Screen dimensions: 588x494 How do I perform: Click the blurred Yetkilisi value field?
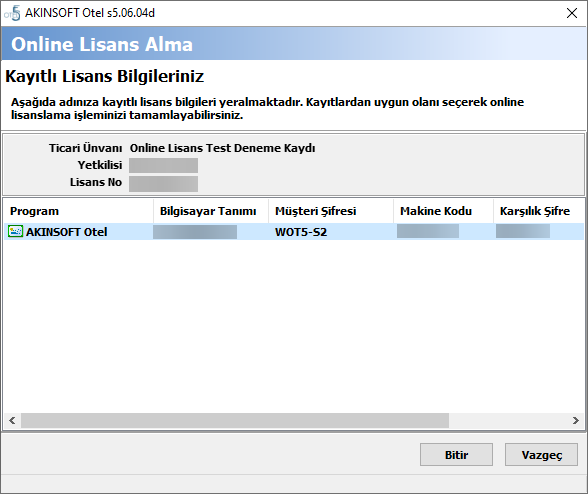click(164, 165)
